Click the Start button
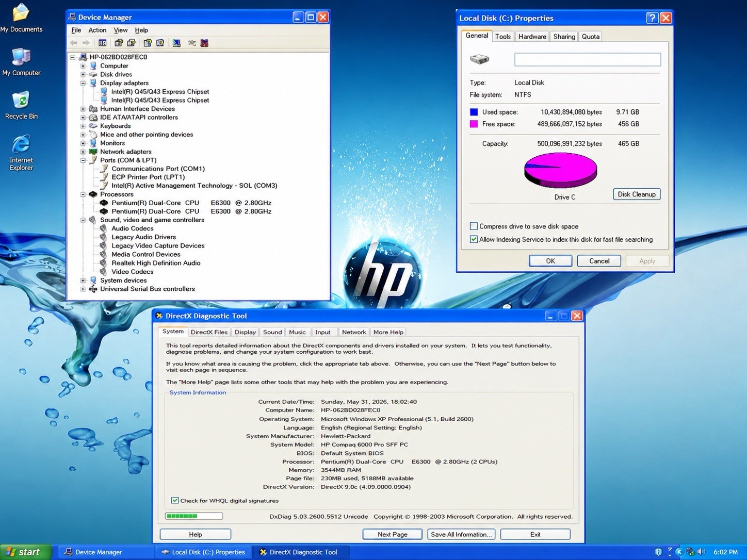Viewport: 747px width, 560px height. coord(26,552)
